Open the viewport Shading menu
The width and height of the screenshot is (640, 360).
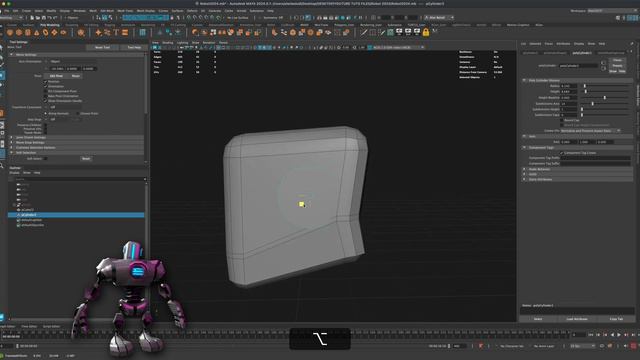167,42
